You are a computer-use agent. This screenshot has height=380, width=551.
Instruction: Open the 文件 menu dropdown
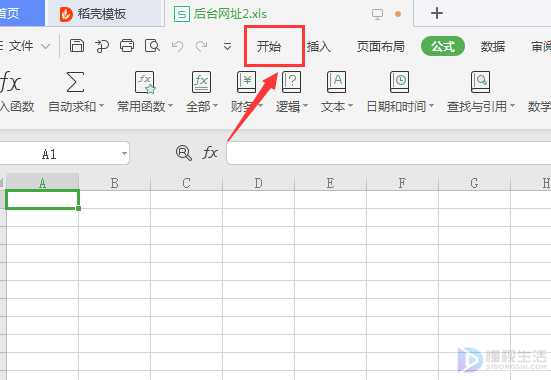point(25,46)
